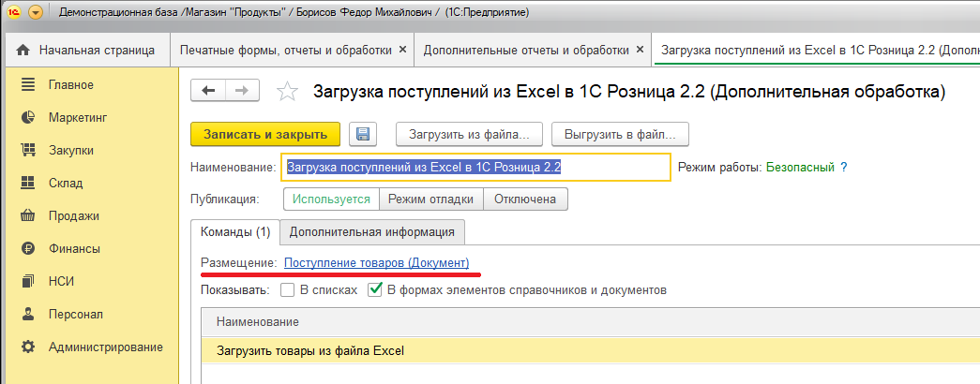Add form to favorites with star icon

(287, 92)
